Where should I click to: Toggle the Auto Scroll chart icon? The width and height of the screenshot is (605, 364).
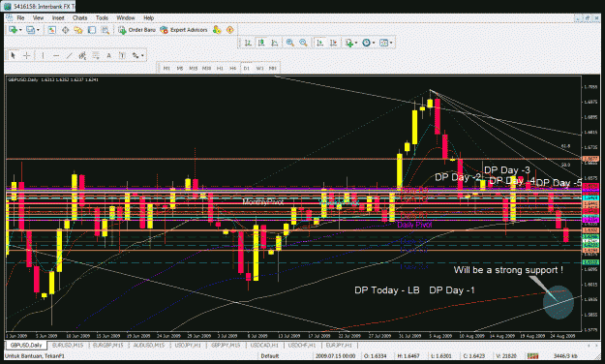(319, 43)
